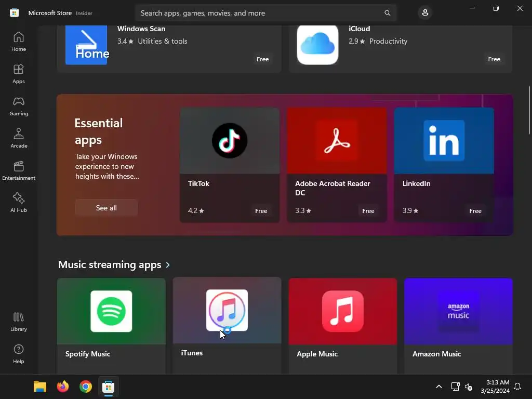Click the iCloud title text
This screenshot has height=399, width=532.
click(360, 29)
